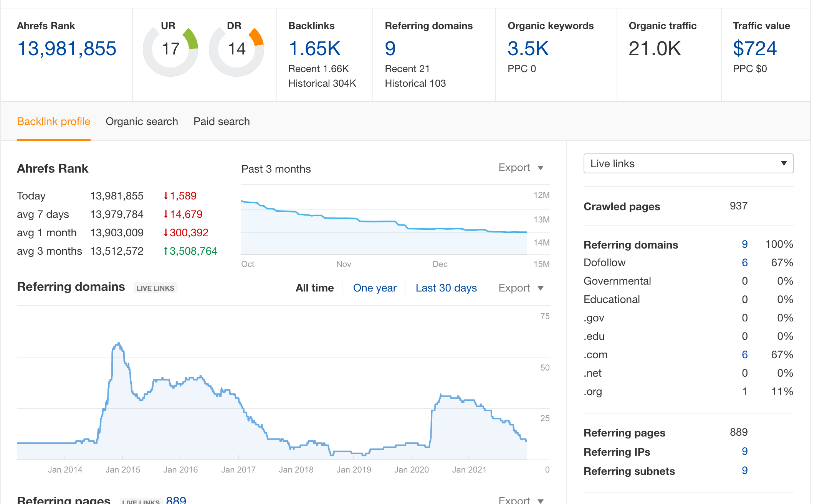Click the Backlinks count 1.65K
The image size is (817, 504).
[x=314, y=49]
